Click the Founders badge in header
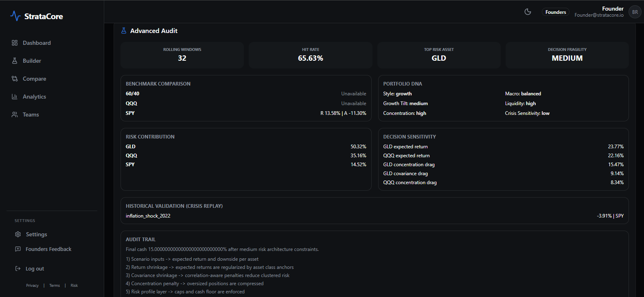The image size is (644, 297). tap(556, 12)
